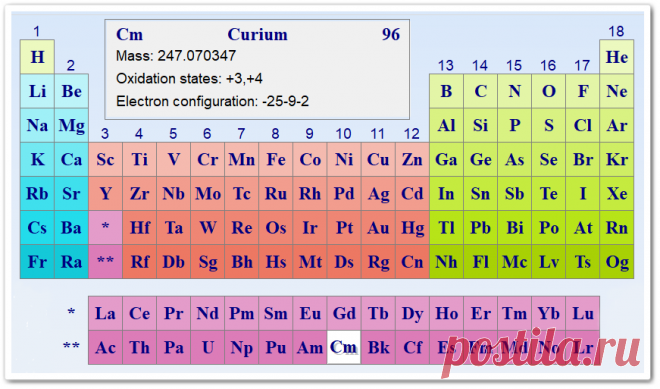
Task: Select the Hydrogen (H) element cell
Action: [x=37, y=57]
